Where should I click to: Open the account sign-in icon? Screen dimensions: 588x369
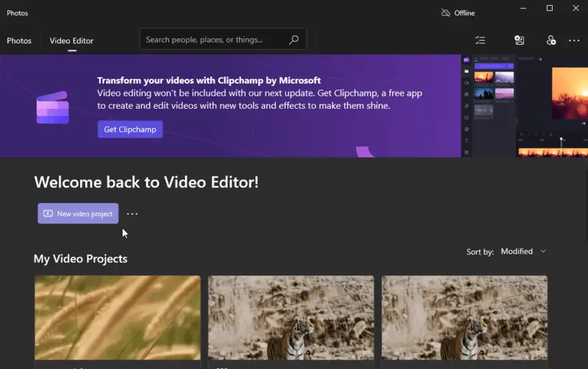click(x=551, y=40)
